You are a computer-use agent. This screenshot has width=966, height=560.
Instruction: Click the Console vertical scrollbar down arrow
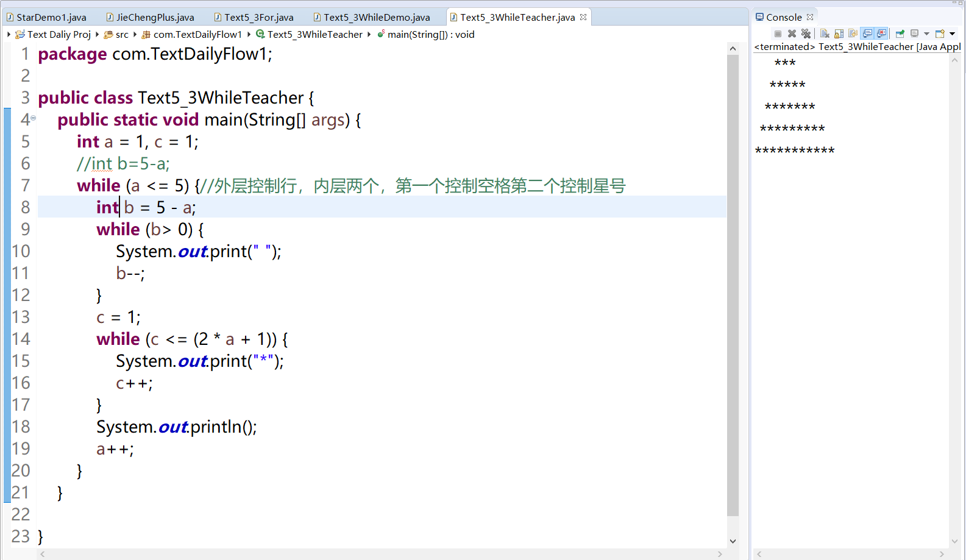pyautogui.click(x=954, y=541)
